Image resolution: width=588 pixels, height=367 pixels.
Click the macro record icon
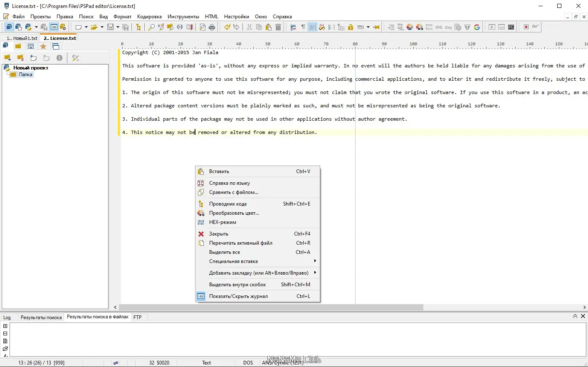(x=526, y=27)
